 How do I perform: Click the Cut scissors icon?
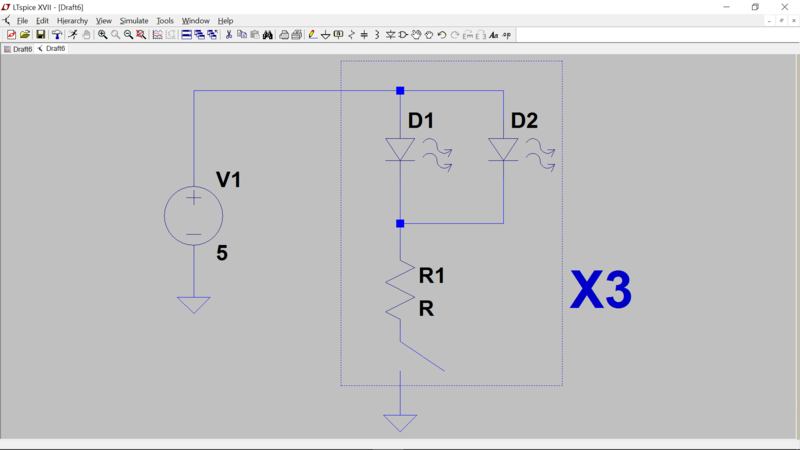coord(229,35)
